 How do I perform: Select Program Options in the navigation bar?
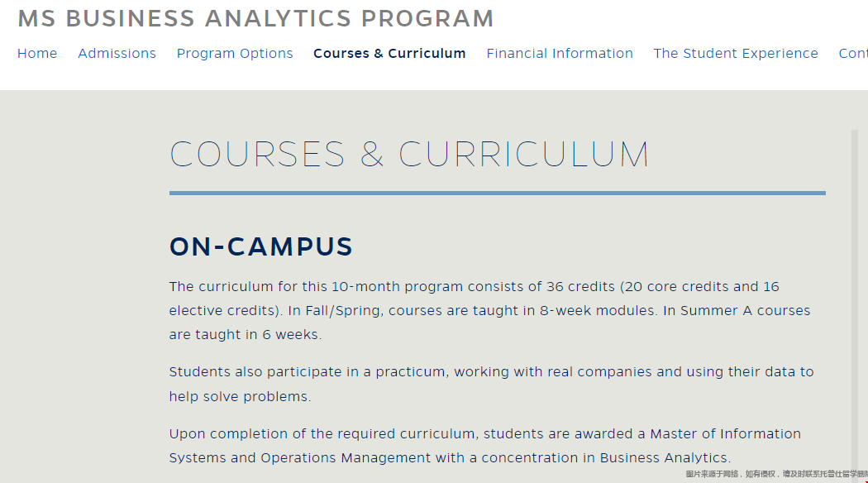click(x=235, y=54)
